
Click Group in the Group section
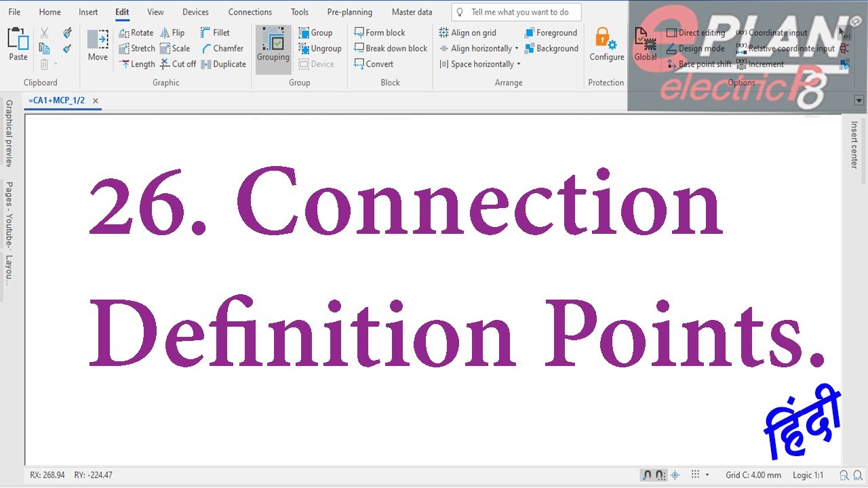[x=315, y=33]
